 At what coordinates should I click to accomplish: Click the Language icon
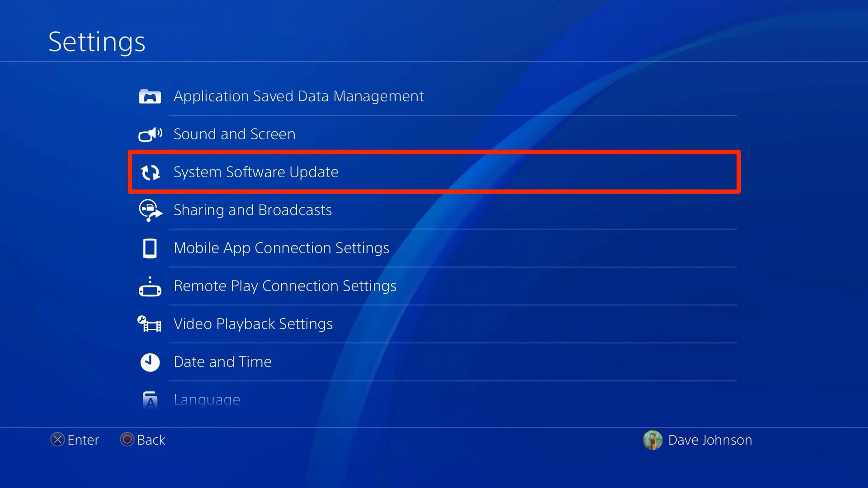[x=150, y=400]
